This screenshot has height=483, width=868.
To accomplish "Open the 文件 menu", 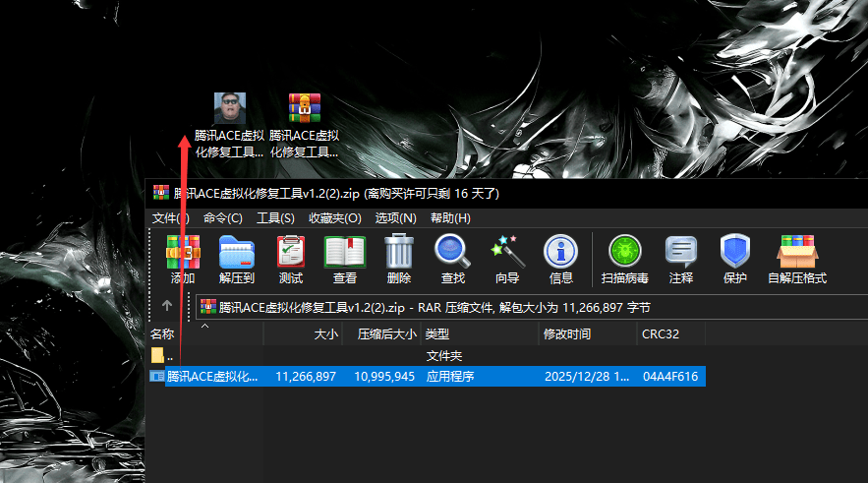I will (170, 218).
